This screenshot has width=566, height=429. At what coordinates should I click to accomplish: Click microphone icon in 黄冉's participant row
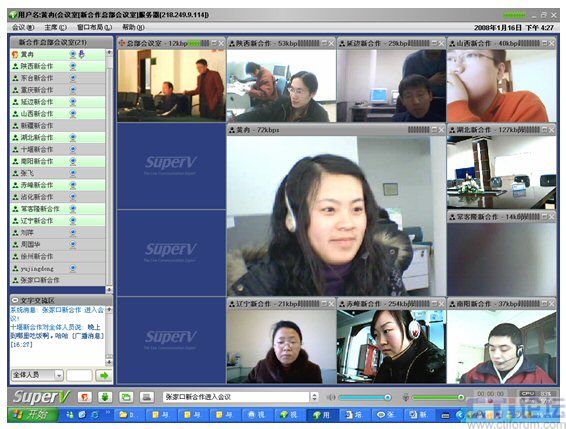pyautogui.click(x=82, y=54)
